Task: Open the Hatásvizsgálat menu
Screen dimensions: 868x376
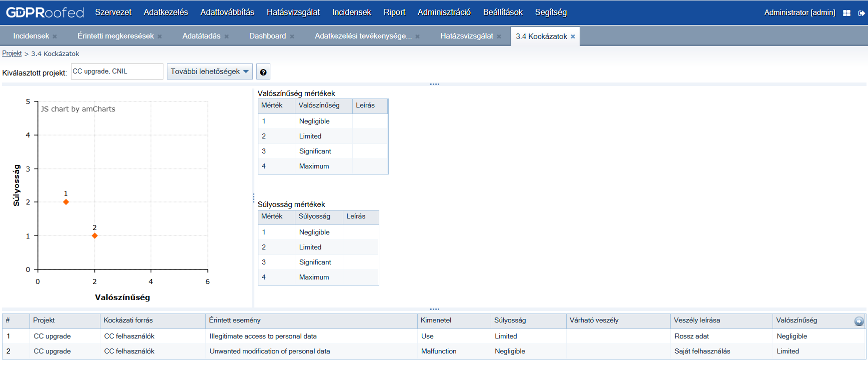Action: (x=293, y=12)
